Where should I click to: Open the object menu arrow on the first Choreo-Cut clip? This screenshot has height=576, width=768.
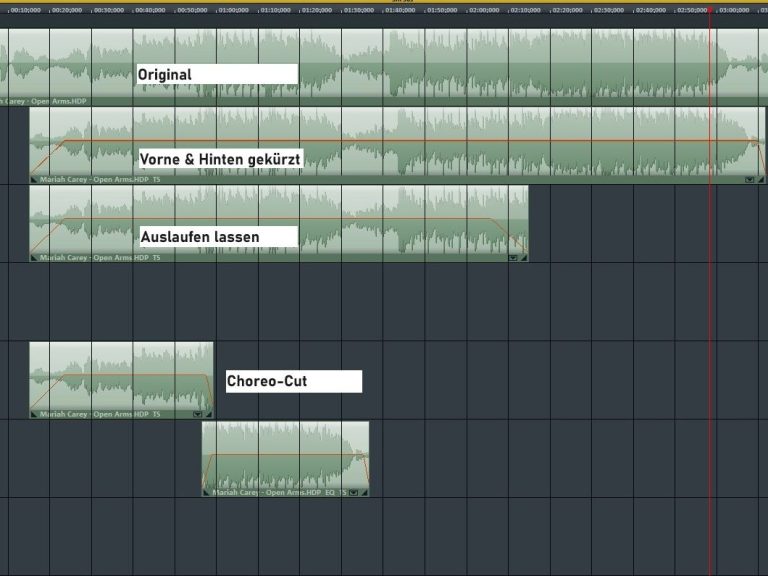click(x=197, y=414)
